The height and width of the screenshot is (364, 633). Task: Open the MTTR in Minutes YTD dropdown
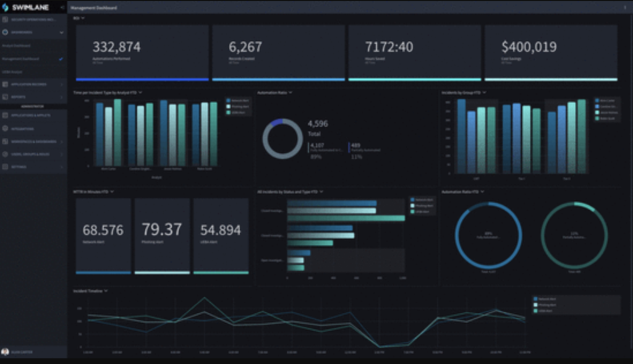112,192
